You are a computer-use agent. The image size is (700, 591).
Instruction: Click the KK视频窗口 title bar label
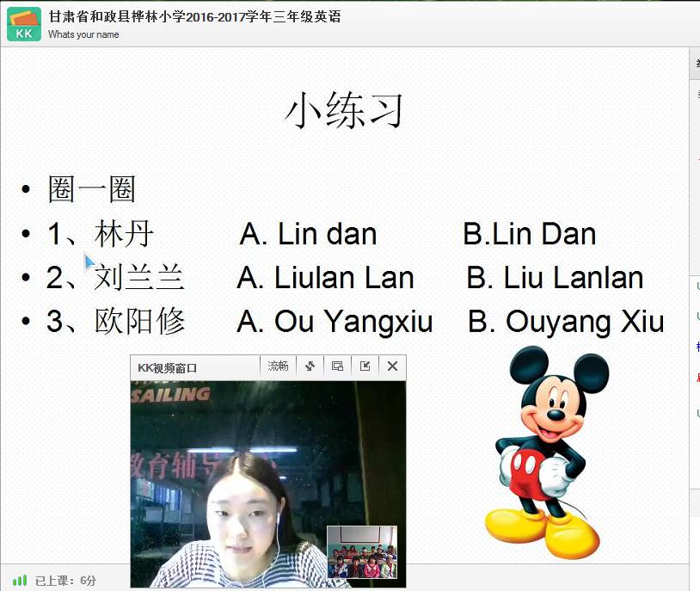(168, 368)
